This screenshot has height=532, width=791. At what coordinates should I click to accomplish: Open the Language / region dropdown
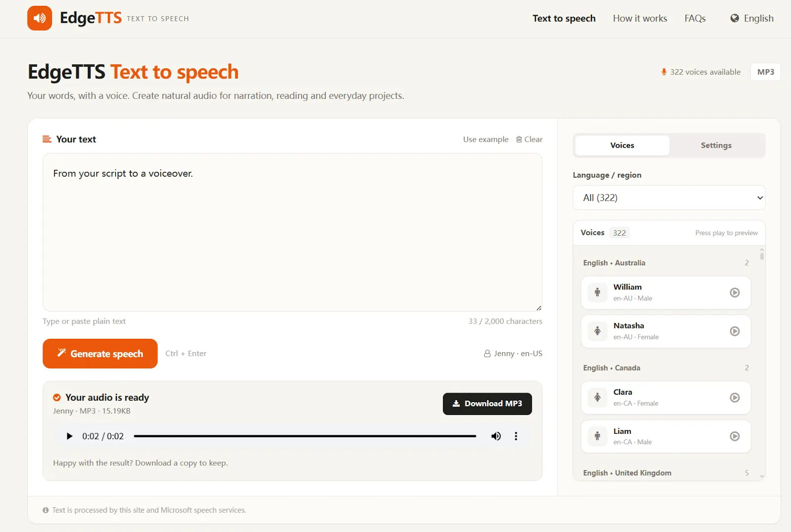pos(669,198)
